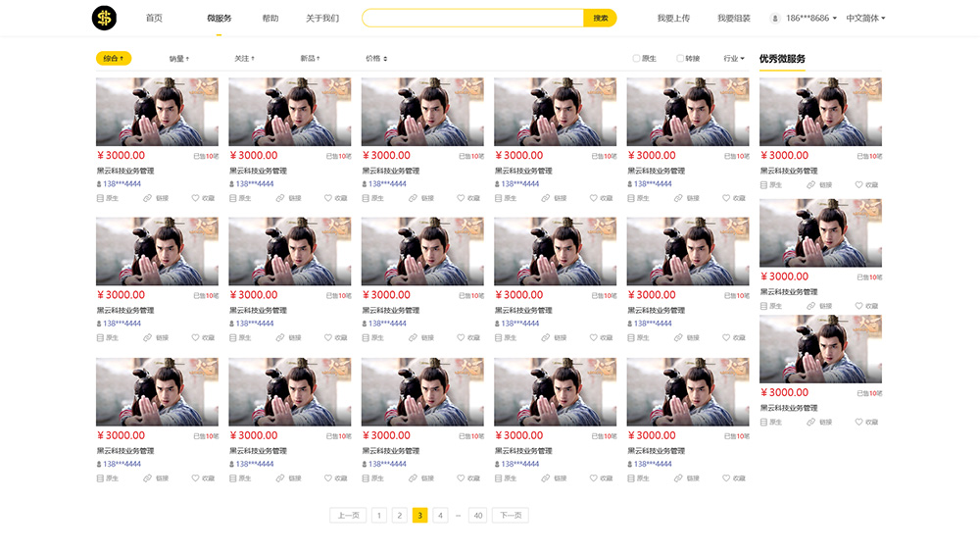Check the 转接 filter checkbox
This screenshot has height=552, width=980.
point(680,58)
